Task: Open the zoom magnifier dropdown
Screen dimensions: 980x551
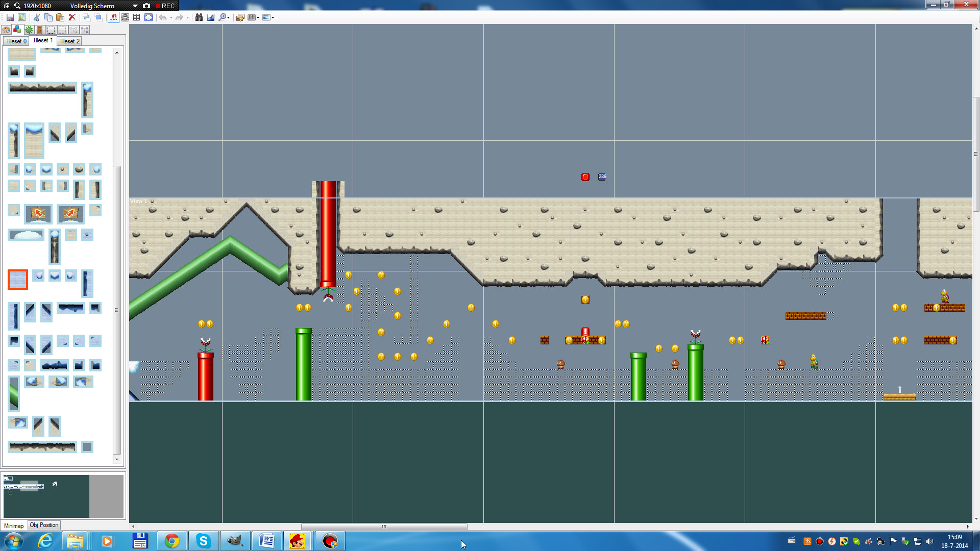Action: pyautogui.click(x=225, y=17)
